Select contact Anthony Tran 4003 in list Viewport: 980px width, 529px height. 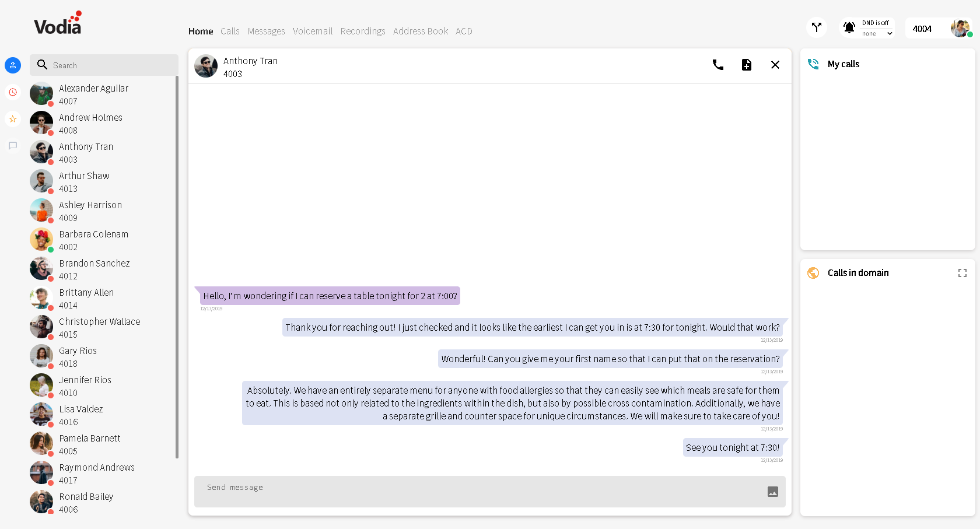click(x=103, y=153)
